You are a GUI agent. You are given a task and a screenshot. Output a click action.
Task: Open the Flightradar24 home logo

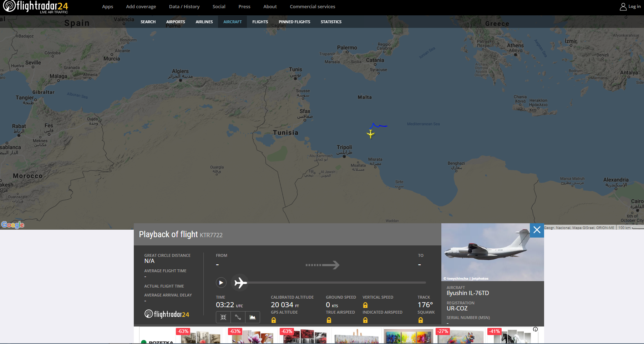tap(35, 7)
